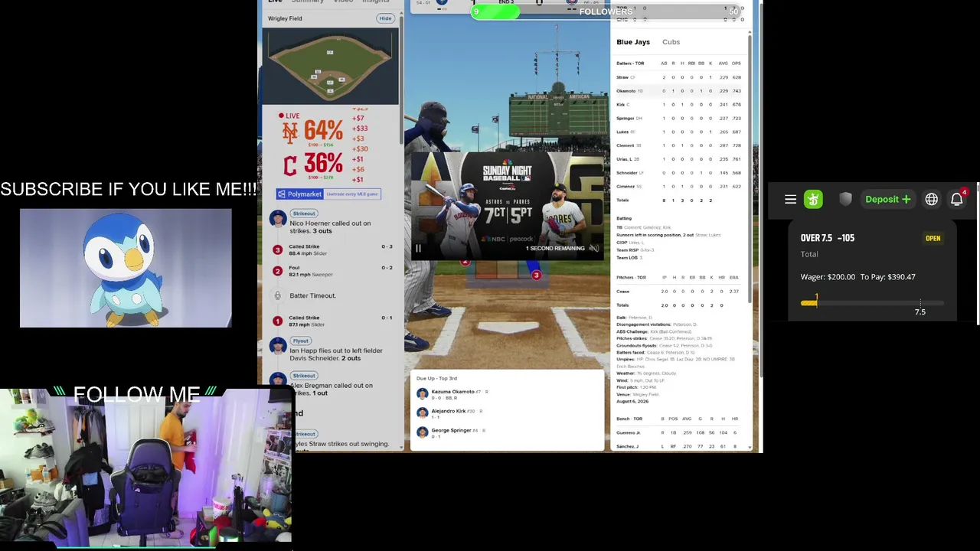Image resolution: width=980 pixels, height=551 pixels.
Task: Open the globe language selector
Action: coord(931,200)
